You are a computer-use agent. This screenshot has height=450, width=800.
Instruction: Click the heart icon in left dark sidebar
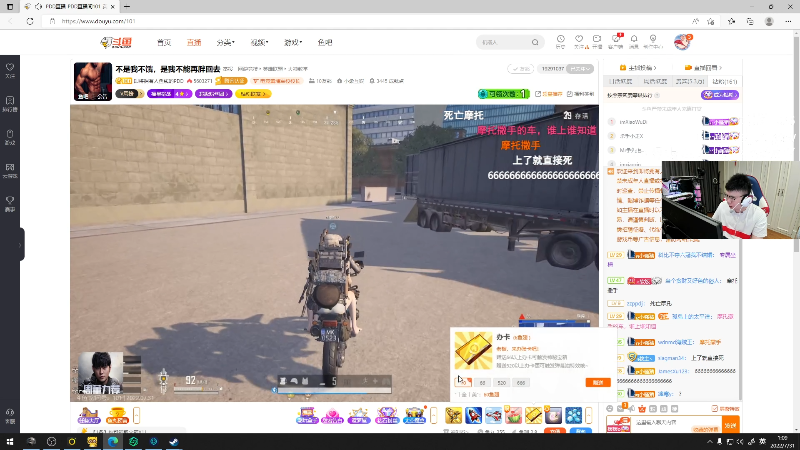pos(10,67)
